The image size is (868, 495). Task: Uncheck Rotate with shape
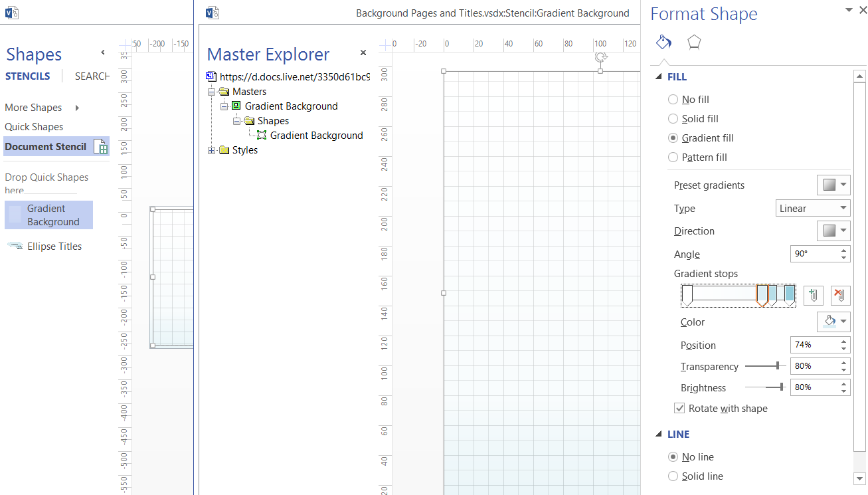coord(679,408)
